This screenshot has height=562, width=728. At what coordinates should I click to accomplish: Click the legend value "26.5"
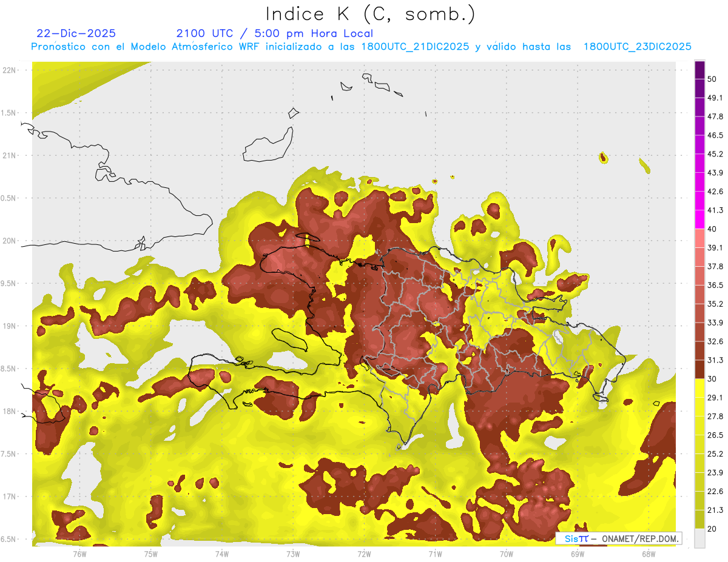(x=715, y=435)
